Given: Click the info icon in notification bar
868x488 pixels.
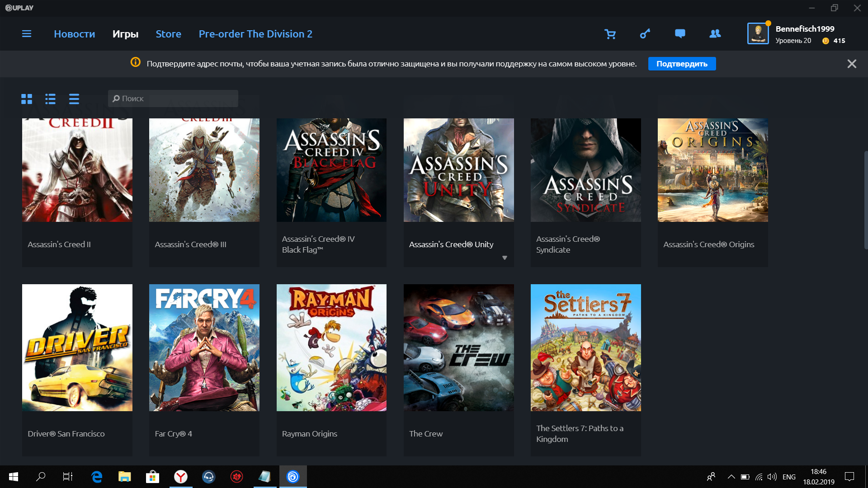Looking at the screenshot, I should tap(135, 62).
